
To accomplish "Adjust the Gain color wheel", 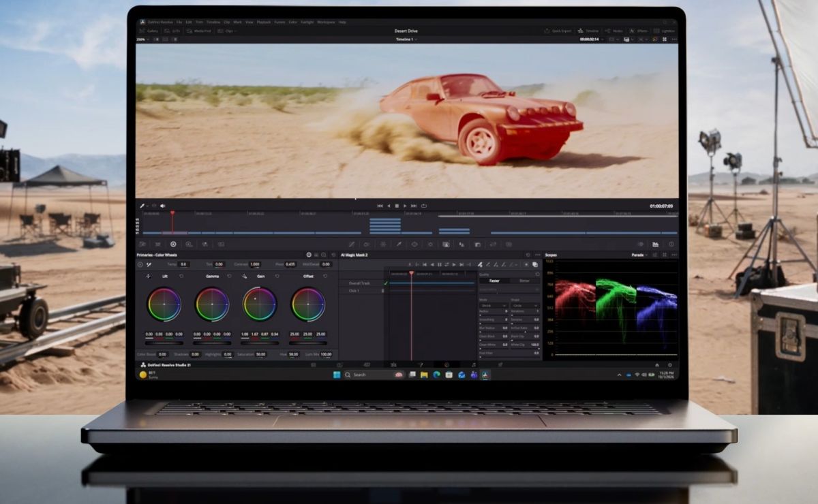I will (260, 304).
